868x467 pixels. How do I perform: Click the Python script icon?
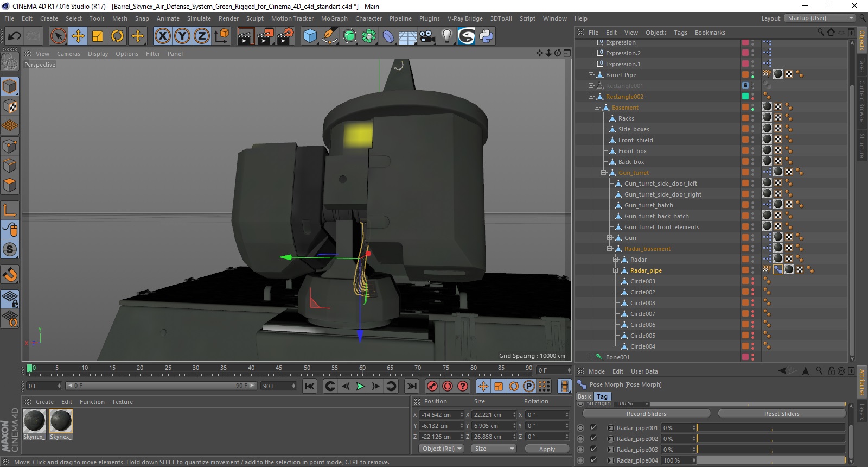click(x=486, y=36)
